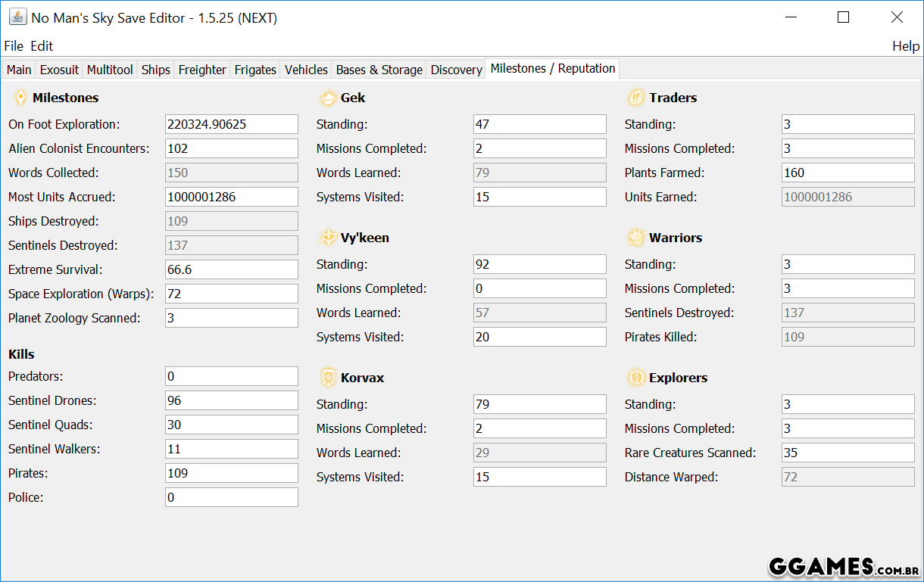Viewport: 924px width, 582px height.
Task: Click the Traders guild icon
Action: 635,98
